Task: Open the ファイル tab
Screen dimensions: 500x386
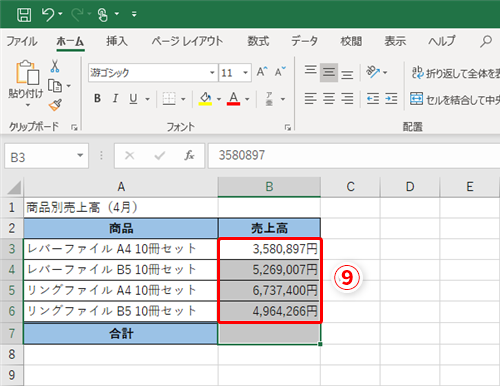Action: [22, 41]
